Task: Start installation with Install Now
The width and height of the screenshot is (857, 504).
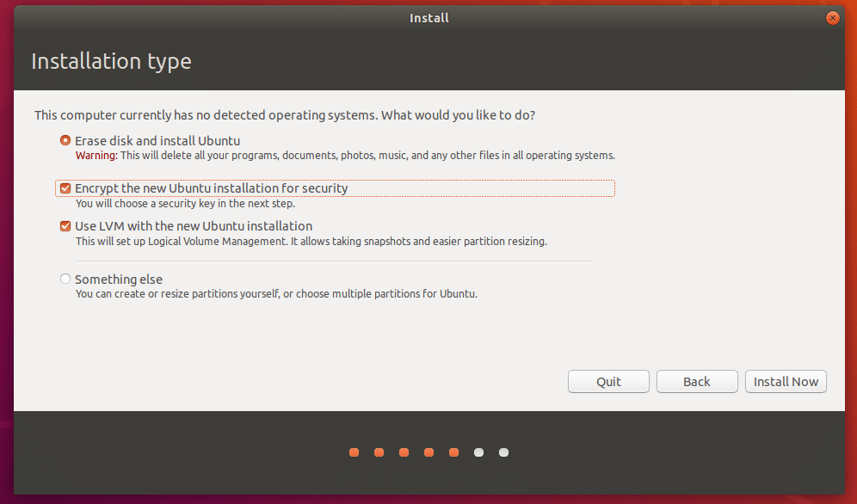Action: tap(786, 382)
